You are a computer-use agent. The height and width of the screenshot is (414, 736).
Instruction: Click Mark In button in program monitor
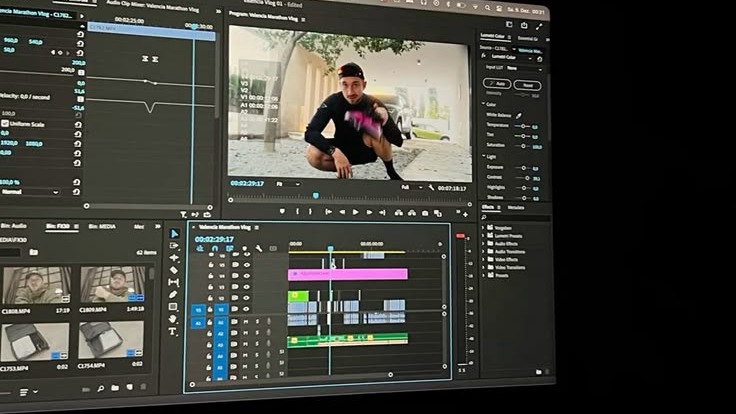tap(297, 212)
